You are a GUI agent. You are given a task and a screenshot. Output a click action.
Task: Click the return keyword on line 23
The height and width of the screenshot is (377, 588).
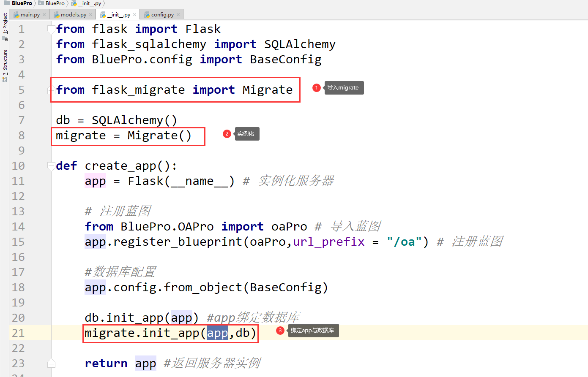coord(106,363)
